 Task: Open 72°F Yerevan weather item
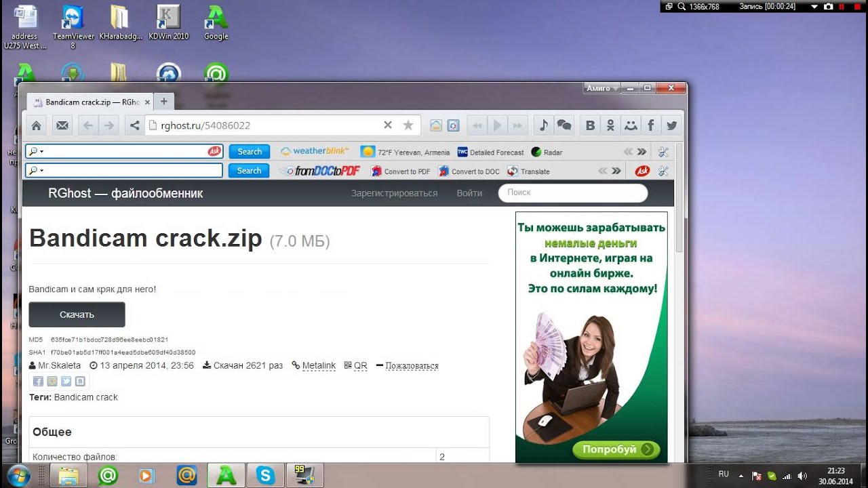tap(406, 152)
